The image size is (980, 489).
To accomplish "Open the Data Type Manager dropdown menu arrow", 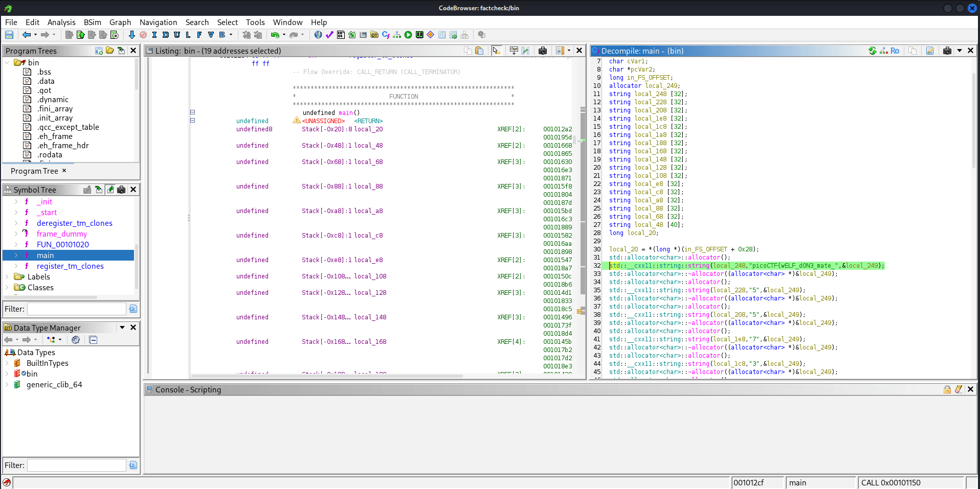I will 122,328.
